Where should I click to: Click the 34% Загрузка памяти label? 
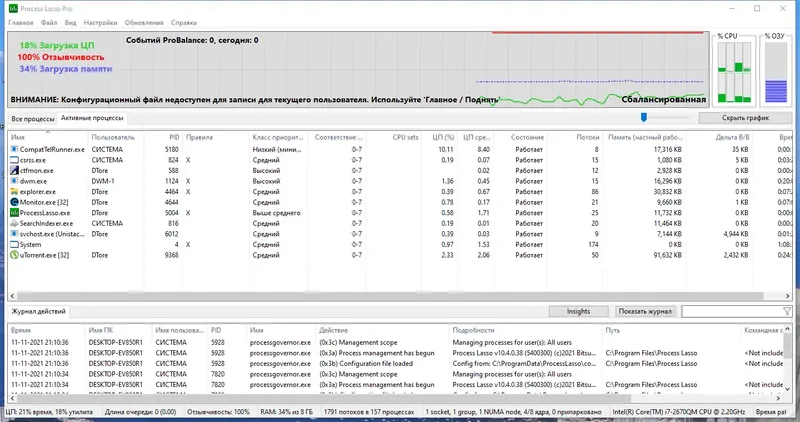(66, 69)
